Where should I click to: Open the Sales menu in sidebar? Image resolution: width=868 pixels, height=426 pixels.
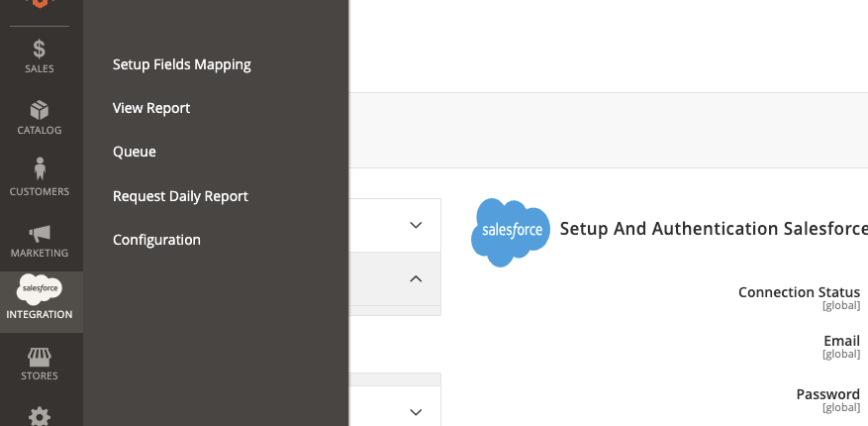[40, 56]
